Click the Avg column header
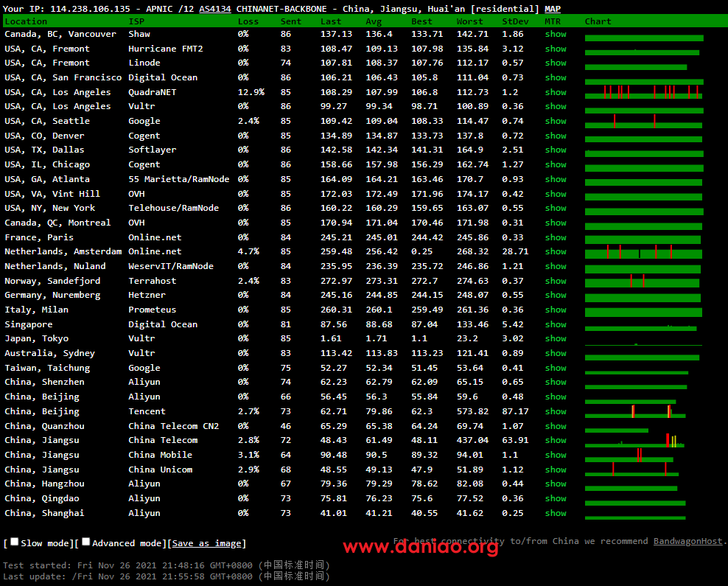The image size is (728, 586). (374, 21)
